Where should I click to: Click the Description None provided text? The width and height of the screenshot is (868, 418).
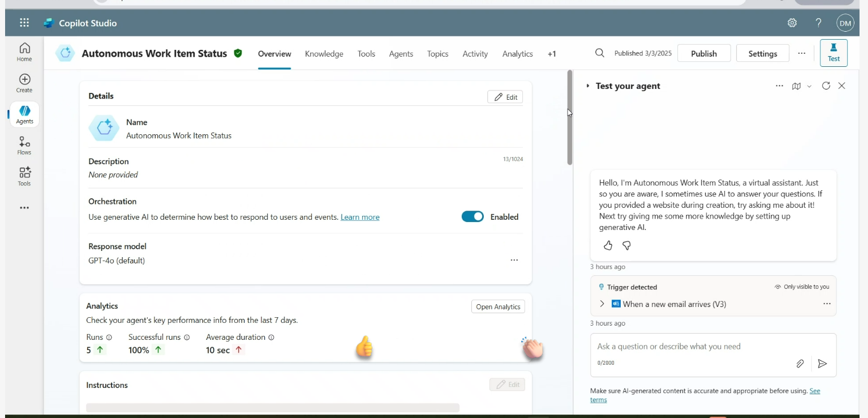tap(113, 174)
